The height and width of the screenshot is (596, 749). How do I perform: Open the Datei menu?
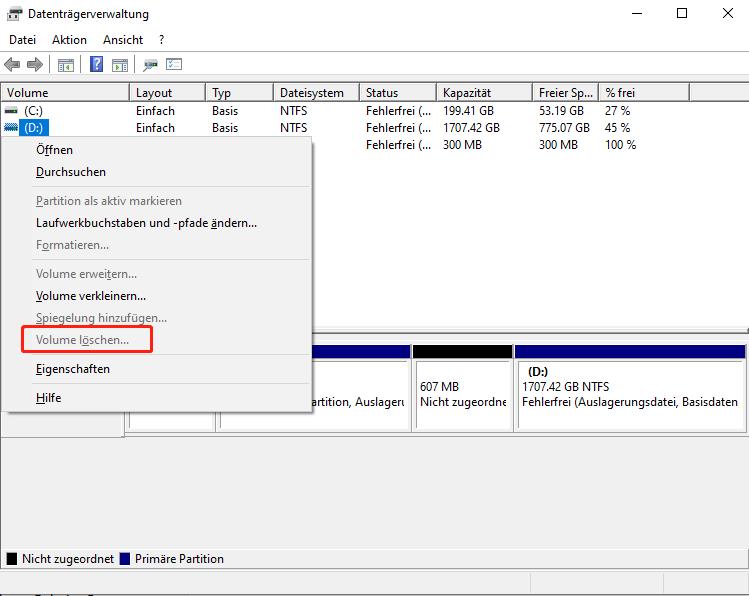(x=22, y=40)
